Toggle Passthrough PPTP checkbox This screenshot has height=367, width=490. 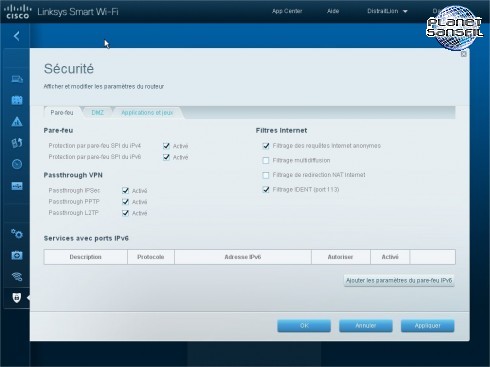pos(125,202)
